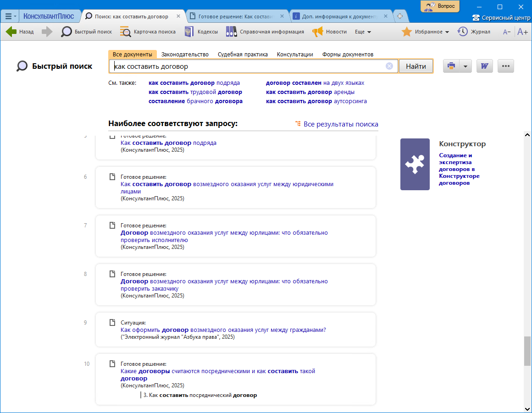This screenshot has width=532, height=413.
Task: Open the Search card tool
Action: point(125,32)
